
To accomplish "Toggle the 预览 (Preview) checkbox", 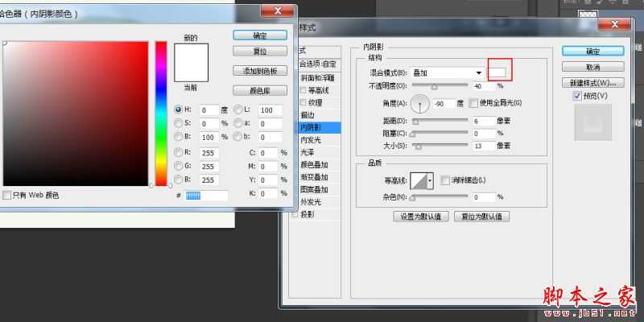I will 577,97.
